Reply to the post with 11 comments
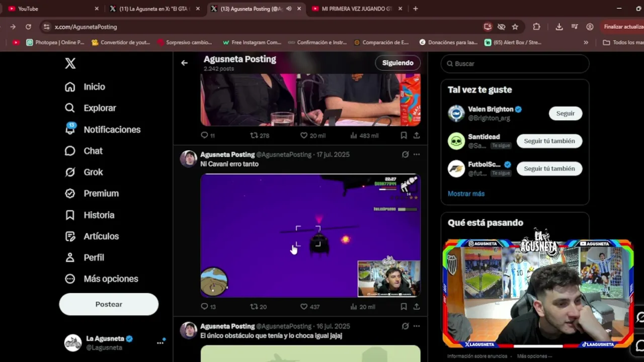Image resolution: width=644 pixels, height=362 pixels. [208, 135]
